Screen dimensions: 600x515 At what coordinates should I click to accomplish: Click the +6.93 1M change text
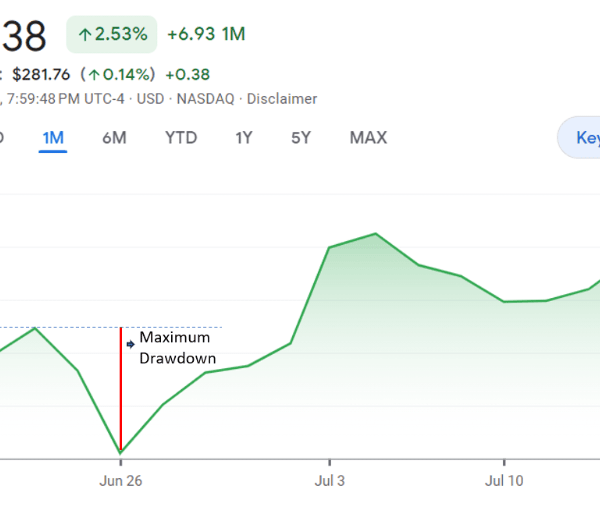tap(206, 34)
